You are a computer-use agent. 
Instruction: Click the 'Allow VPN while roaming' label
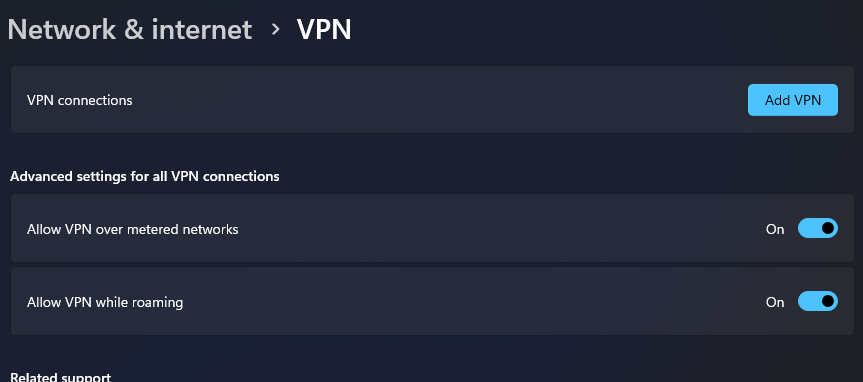[x=105, y=302]
